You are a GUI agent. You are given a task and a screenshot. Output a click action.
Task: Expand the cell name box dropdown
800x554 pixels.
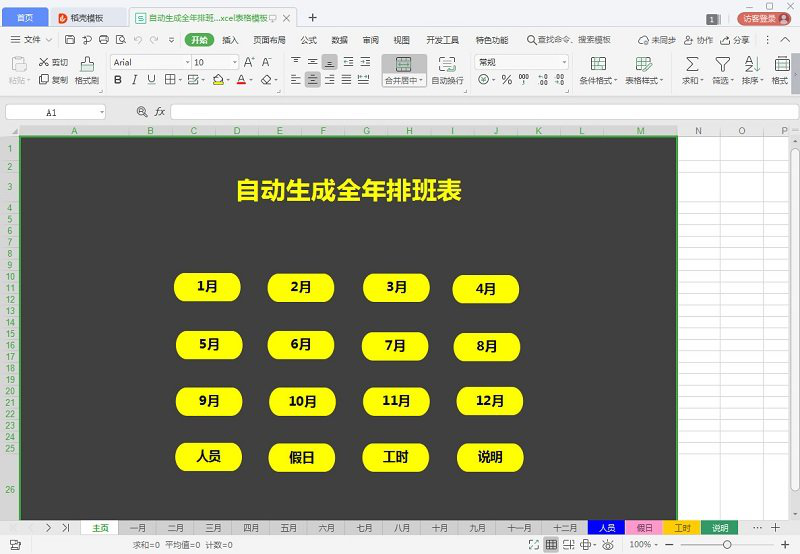102,112
